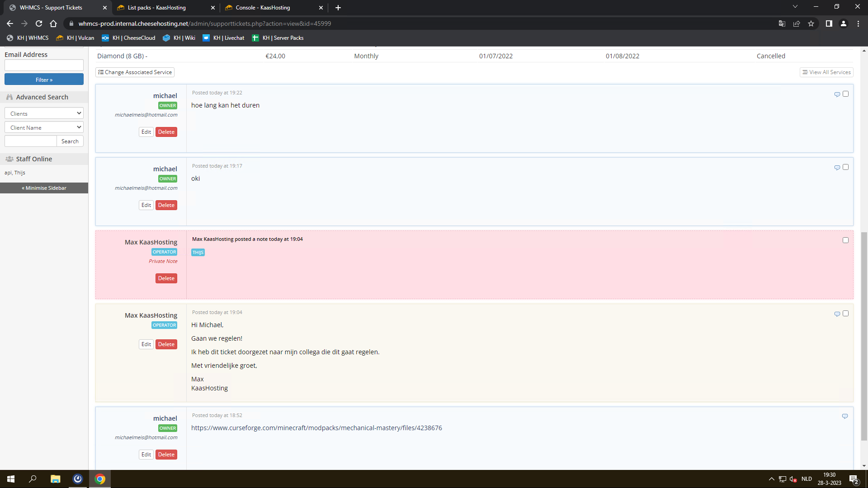
Task: Open the curseforge mechanical-mastery link
Action: (x=316, y=428)
